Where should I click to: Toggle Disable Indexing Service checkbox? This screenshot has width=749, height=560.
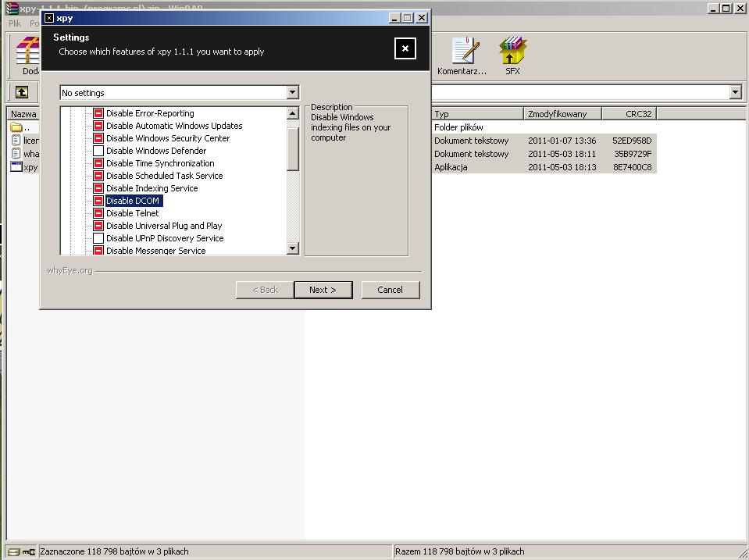pos(98,187)
